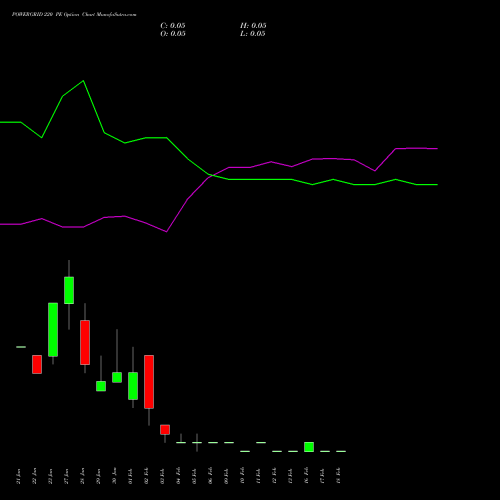This screenshot has width=500, height=500.
Task: Click the 11 Feb date label
Action: [259, 476]
